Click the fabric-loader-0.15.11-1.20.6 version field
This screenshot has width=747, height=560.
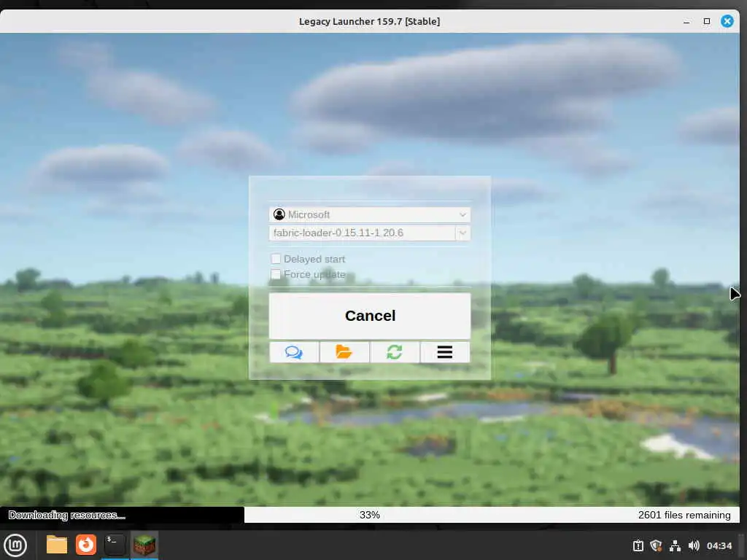tap(362, 233)
